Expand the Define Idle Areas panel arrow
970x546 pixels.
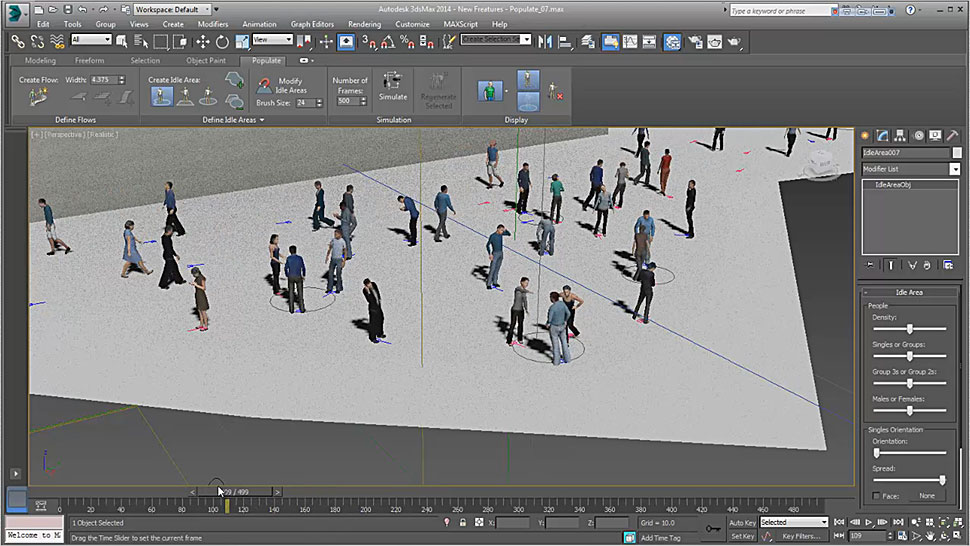coord(262,120)
